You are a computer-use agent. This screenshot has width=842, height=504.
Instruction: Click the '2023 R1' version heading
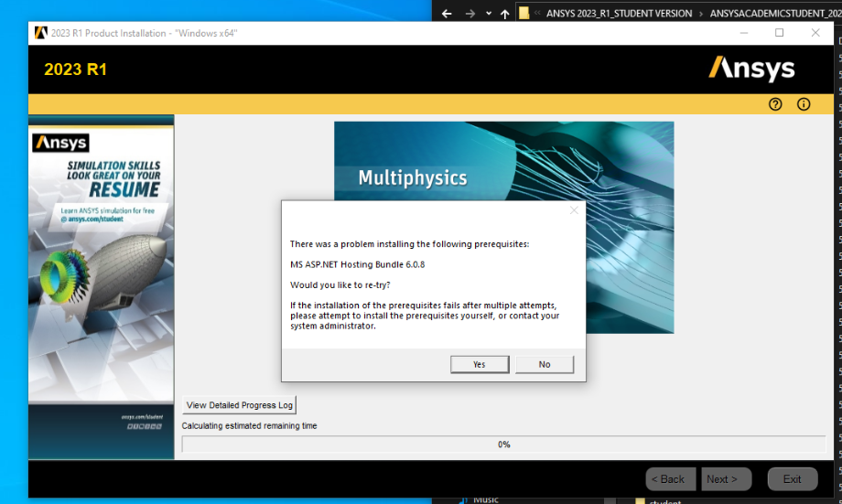click(x=75, y=70)
